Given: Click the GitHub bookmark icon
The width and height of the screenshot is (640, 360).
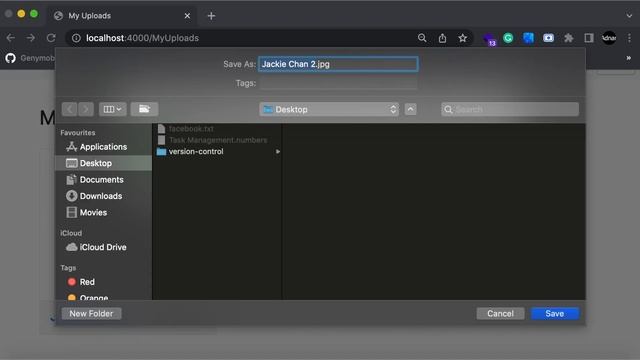Looking at the screenshot, I should pos(11,58).
